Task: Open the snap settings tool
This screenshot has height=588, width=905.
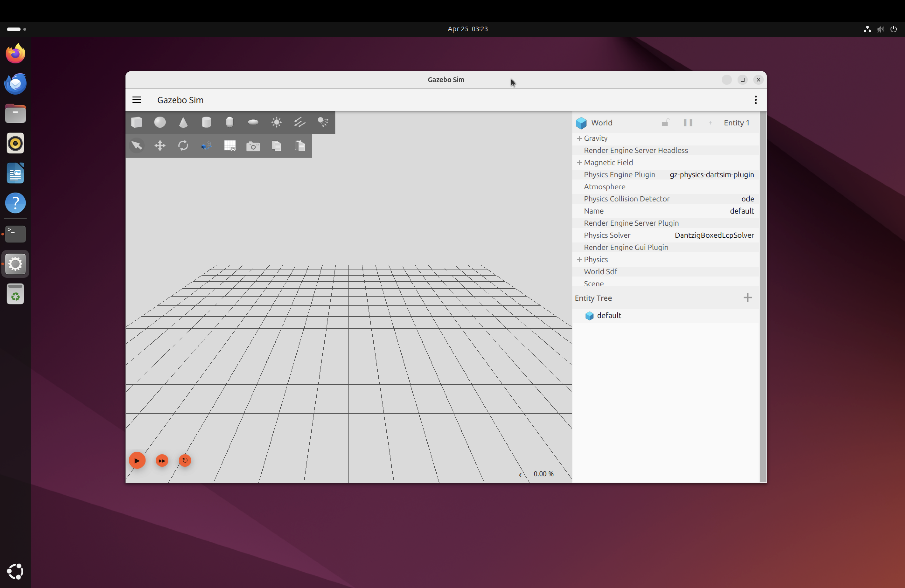Action: click(x=206, y=145)
